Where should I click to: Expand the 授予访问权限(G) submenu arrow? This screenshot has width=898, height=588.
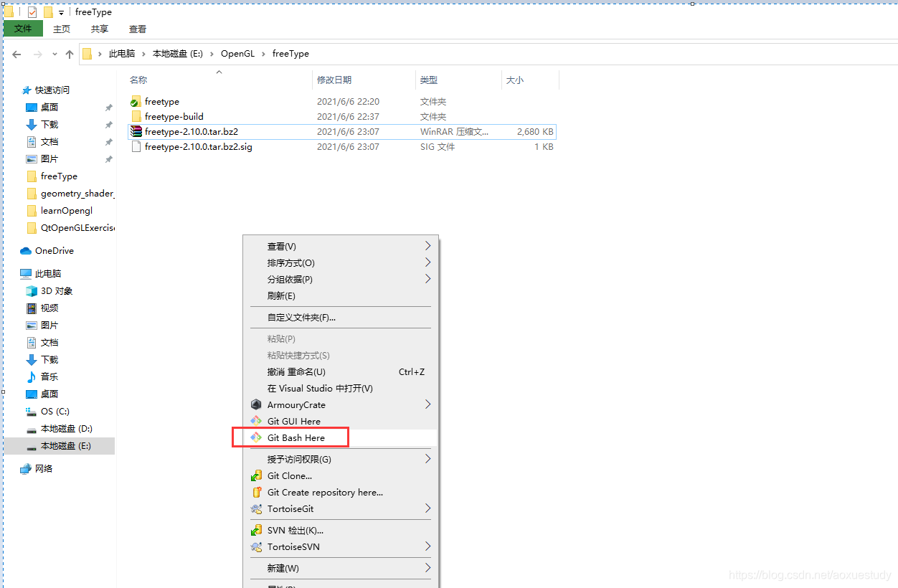click(x=428, y=459)
